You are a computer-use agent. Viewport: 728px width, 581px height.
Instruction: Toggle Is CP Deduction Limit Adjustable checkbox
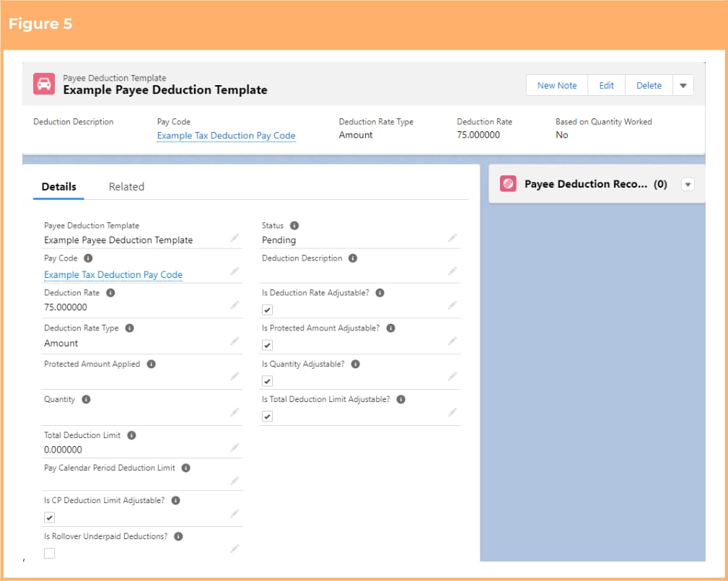50,517
